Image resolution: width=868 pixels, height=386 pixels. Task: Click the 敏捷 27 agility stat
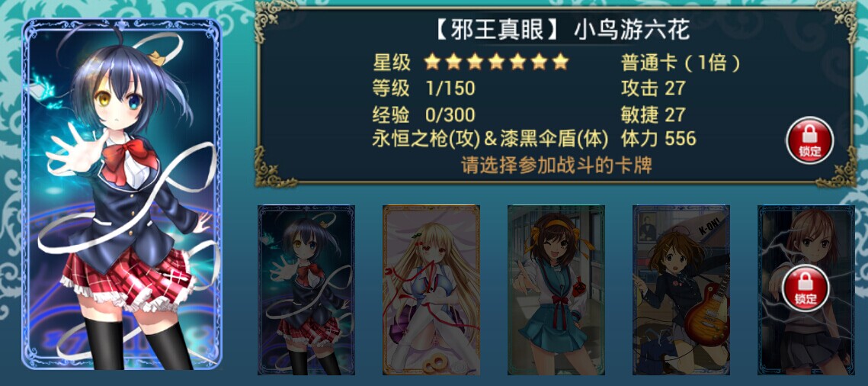tap(653, 114)
